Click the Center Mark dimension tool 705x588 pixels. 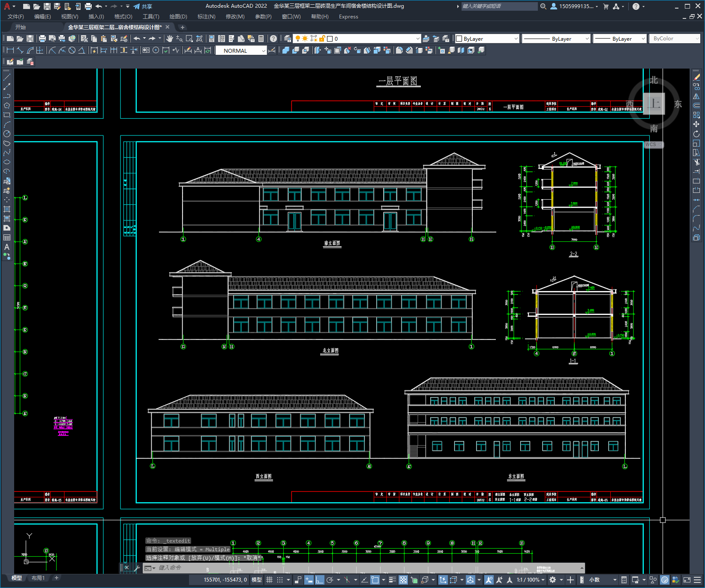click(x=156, y=50)
